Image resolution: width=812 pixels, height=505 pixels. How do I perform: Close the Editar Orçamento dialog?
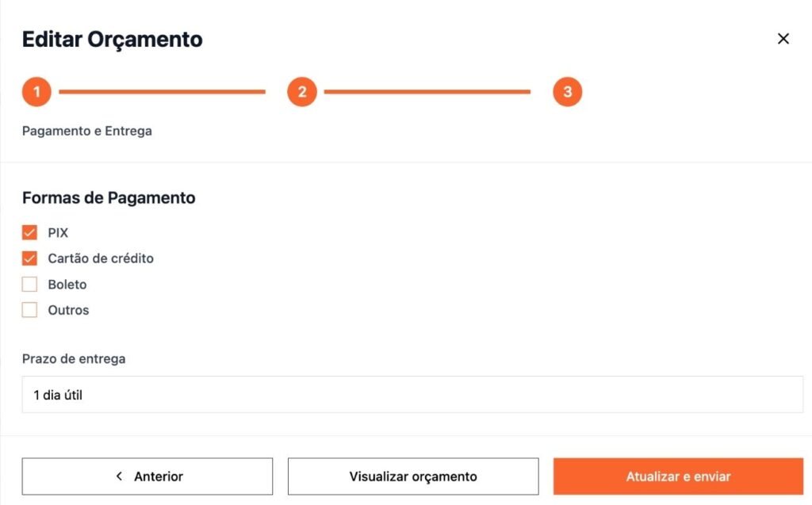783,39
